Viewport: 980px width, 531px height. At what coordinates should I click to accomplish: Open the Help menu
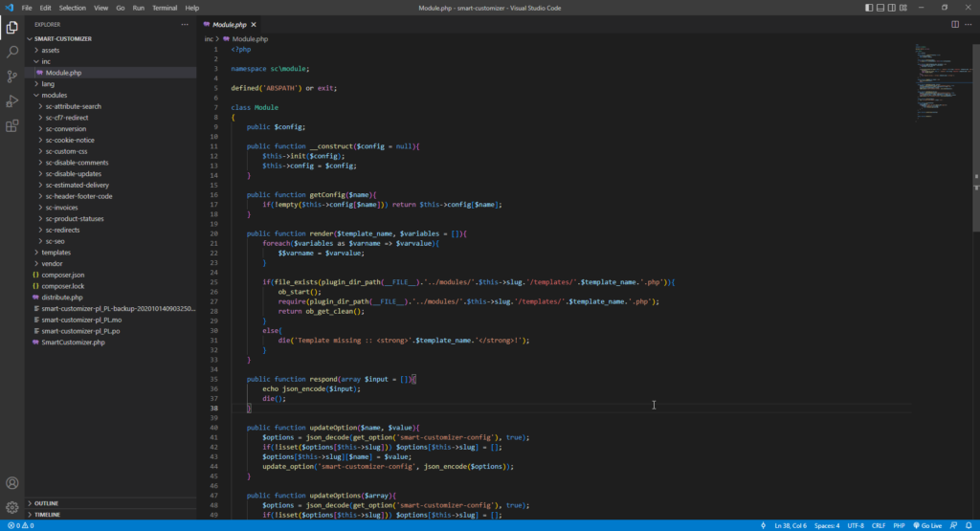(191, 8)
